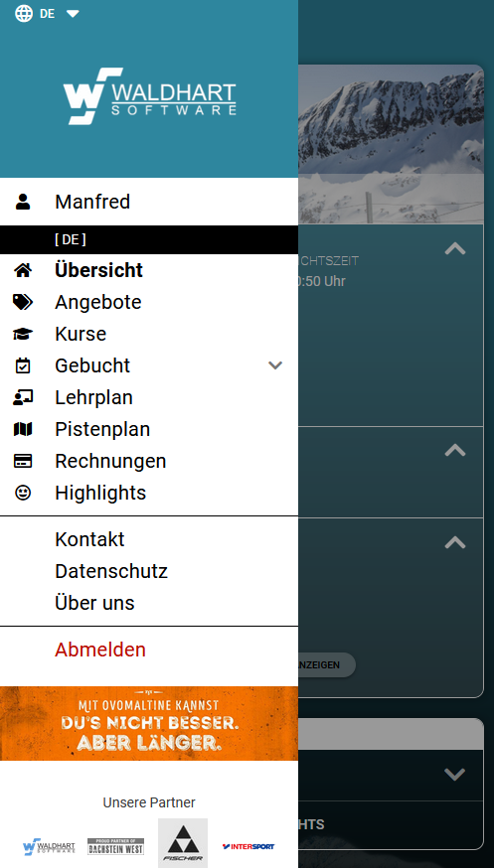Image resolution: width=494 pixels, height=868 pixels.
Task: Select the Über uns menu entry
Action: coord(94,603)
